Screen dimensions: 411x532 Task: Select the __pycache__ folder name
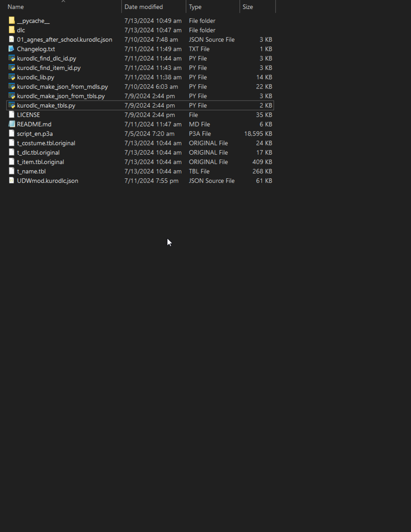pos(33,21)
